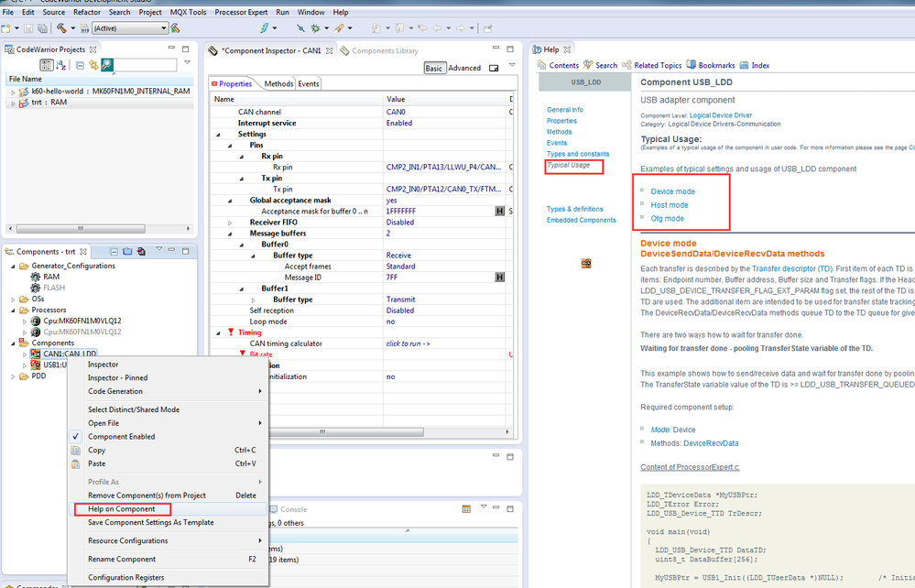
Task: Click the CAN0 value of CAN channel
Action: click(x=396, y=112)
